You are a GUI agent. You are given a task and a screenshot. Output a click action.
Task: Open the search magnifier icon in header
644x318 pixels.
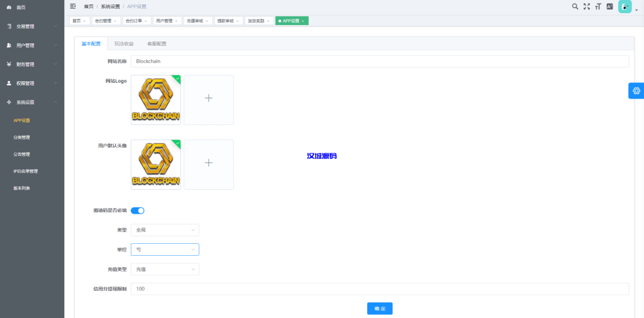(x=575, y=6)
